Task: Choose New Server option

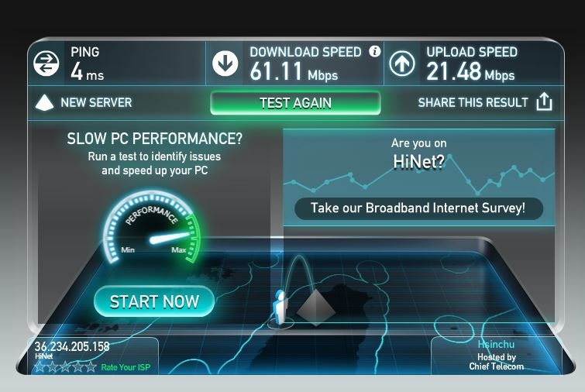Action: point(96,102)
